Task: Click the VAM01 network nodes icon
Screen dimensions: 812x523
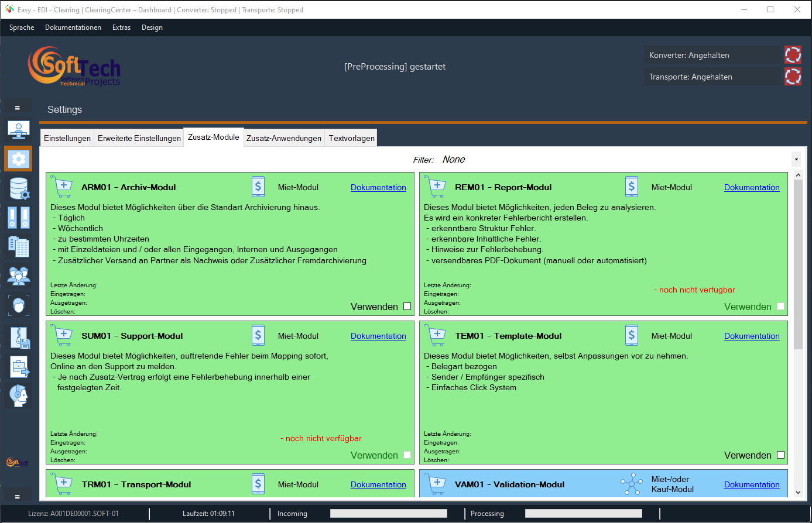Action: (632, 484)
